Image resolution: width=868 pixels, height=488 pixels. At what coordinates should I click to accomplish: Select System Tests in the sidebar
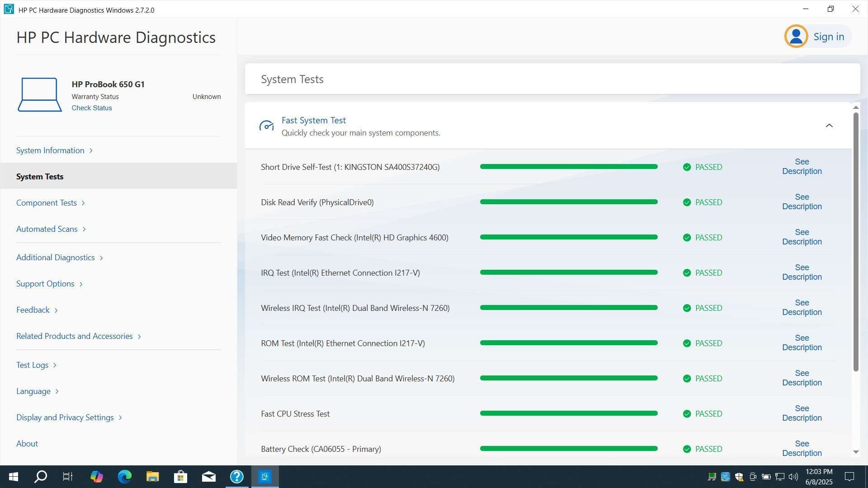coord(118,176)
